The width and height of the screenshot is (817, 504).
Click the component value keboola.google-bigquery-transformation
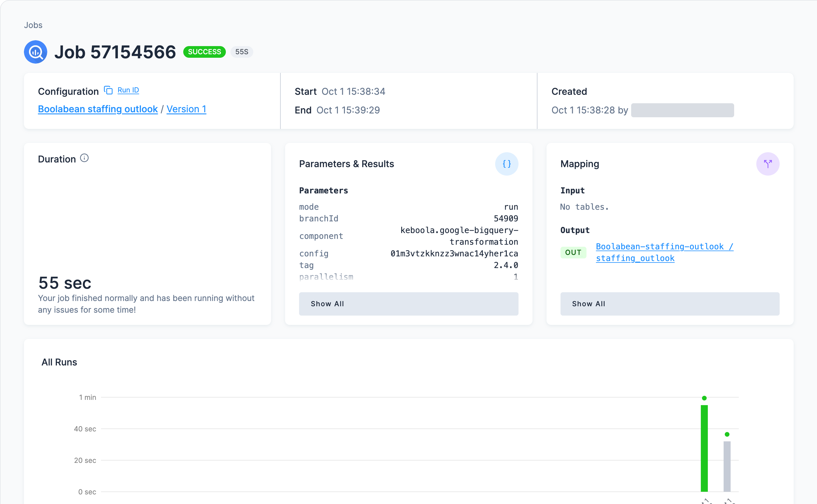point(459,236)
